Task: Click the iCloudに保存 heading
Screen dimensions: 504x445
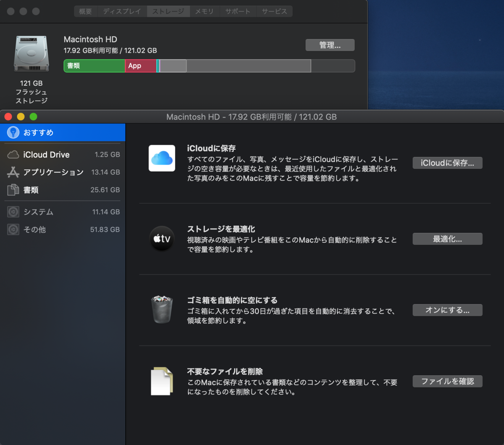Action: click(x=211, y=148)
